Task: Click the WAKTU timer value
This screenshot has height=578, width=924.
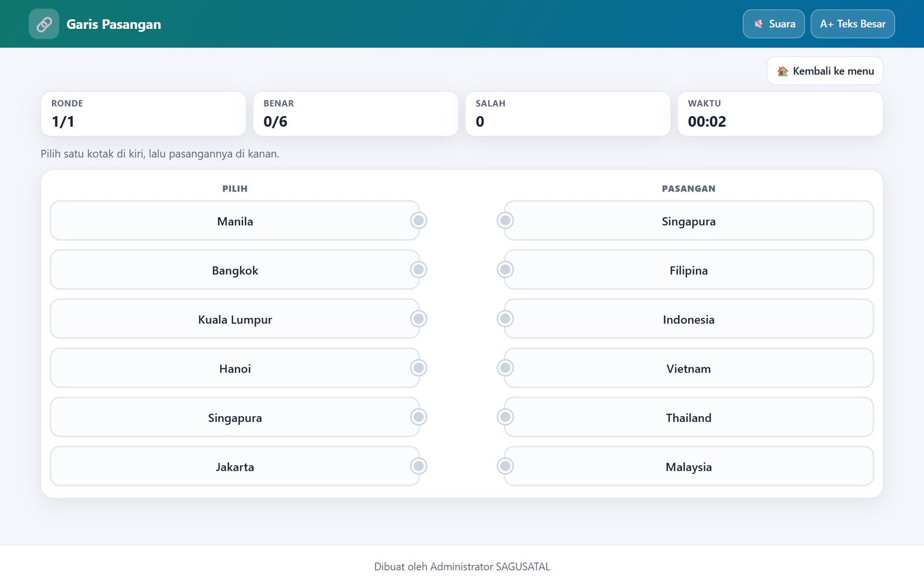Action: point(707,121)
